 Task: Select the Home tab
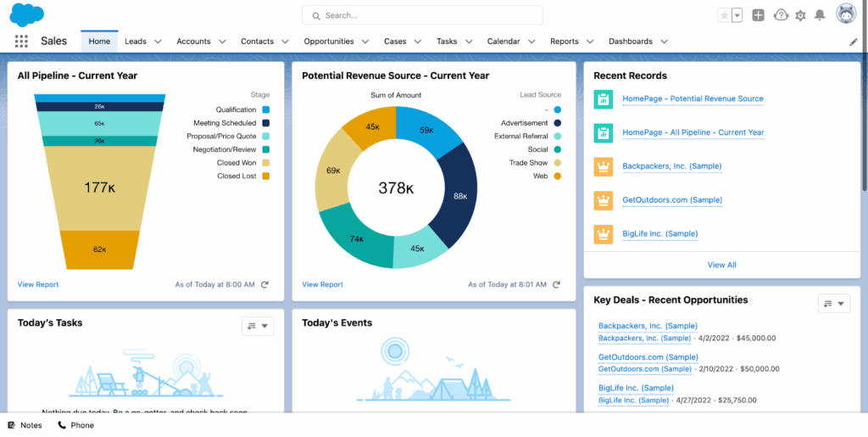pyautogui.click(x=100, y=42)
